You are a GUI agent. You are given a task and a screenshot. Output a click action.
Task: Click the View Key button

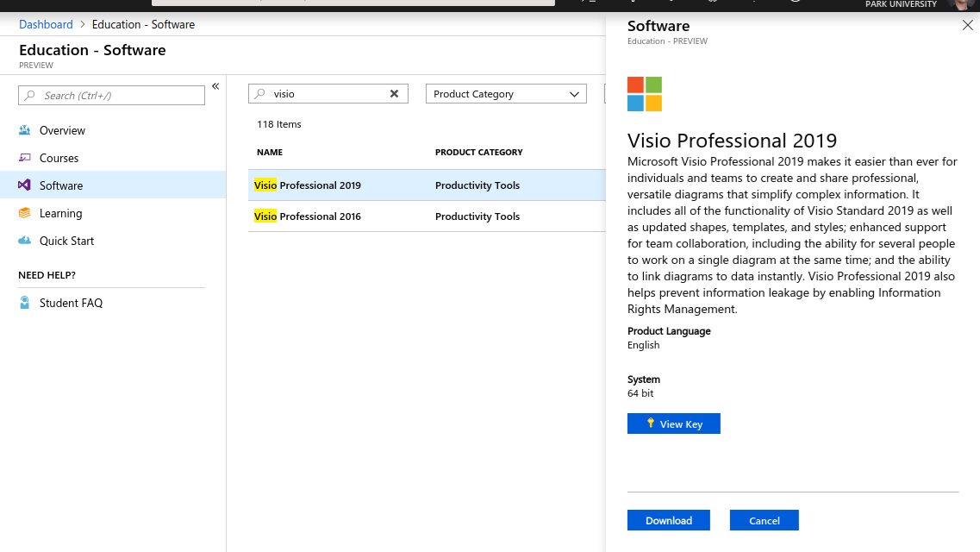(674, 423)
